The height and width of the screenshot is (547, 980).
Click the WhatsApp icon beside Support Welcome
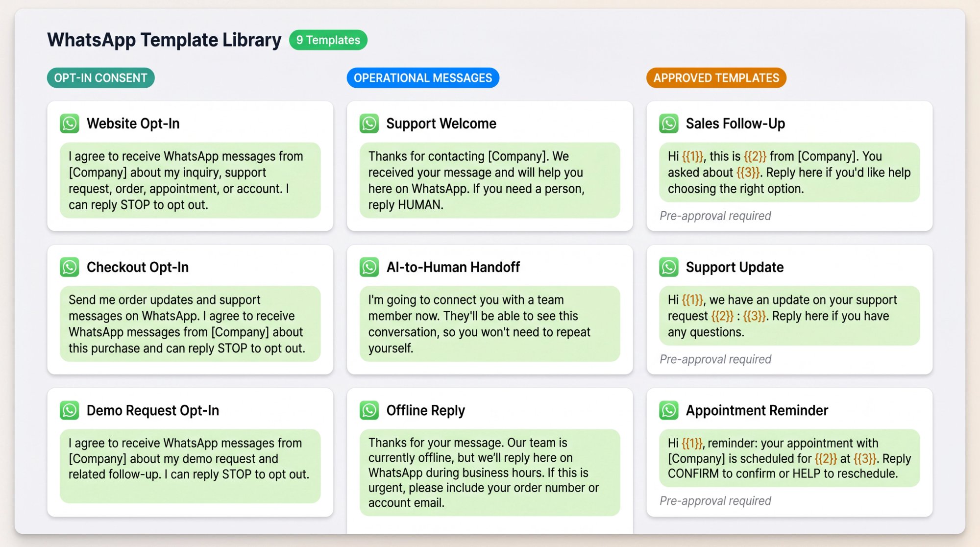pyautogui.click(x=369, y=124)
